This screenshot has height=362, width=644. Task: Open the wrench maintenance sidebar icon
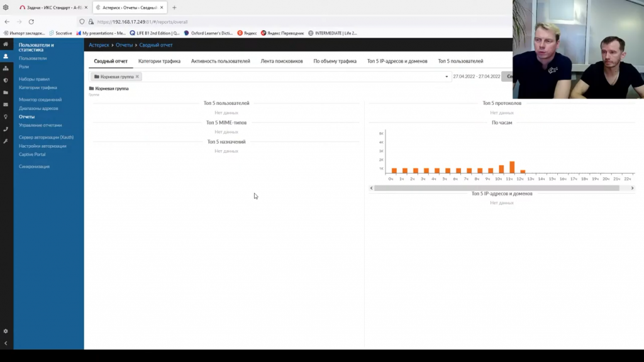pyautogui.click(x=6, y=141)
